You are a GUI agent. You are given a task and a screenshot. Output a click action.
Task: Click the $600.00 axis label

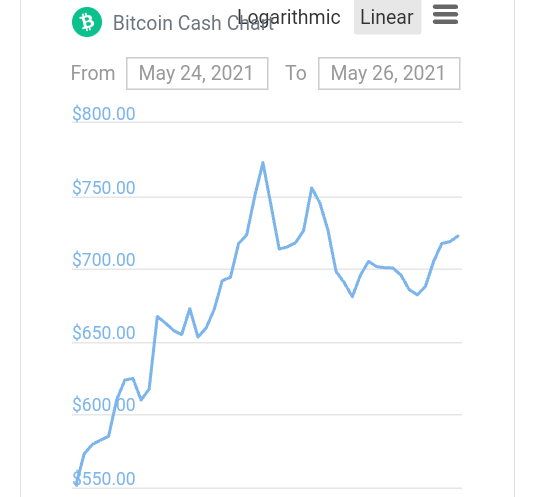tap(104, 405)
